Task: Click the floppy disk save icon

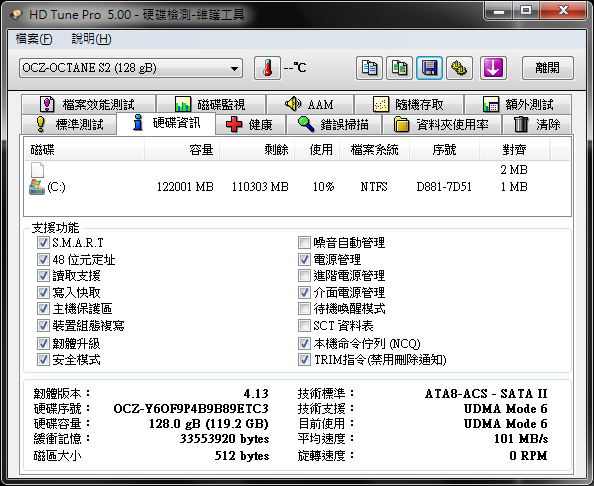Action: tap(429, 68)
